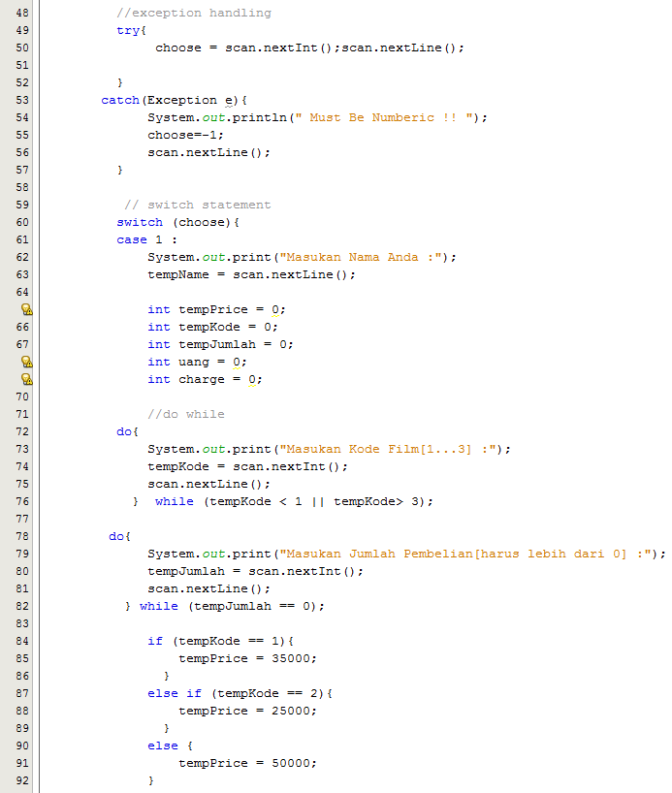Click the string "Masukan Jumlah Pembelian[harus lebih dari 0] :"
The image size is (672, 793).
point(465,554)
